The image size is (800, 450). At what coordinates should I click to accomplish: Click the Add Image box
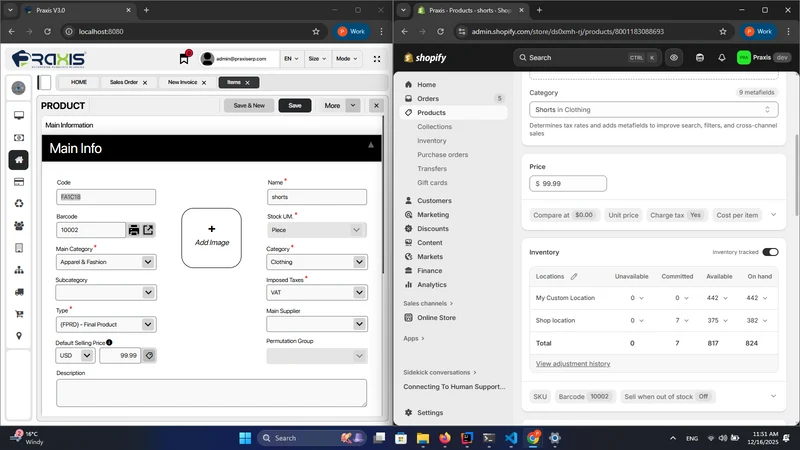click(x=212, y=238)
